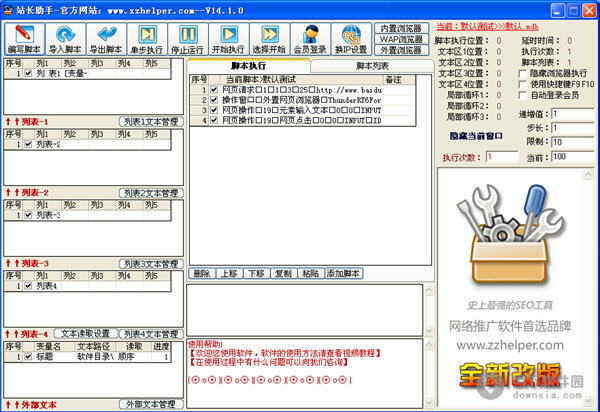
Task: Collapse 外部文本 red arrows
Action: pos(12,405)
